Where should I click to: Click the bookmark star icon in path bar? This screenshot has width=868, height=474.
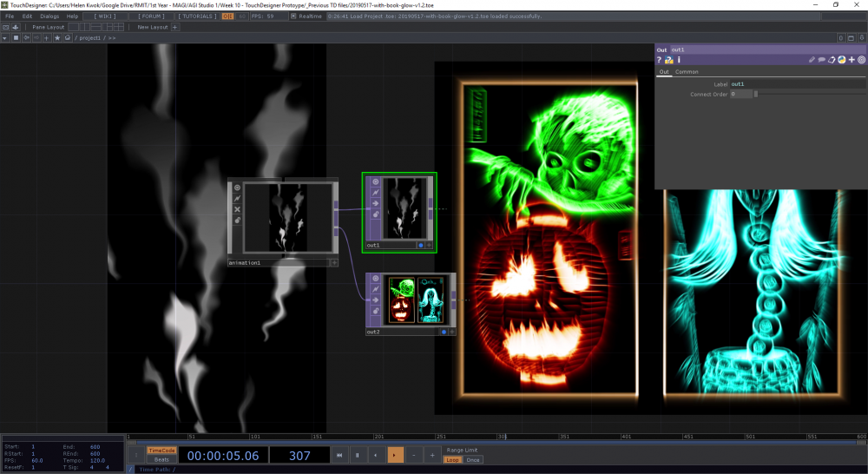click(57, 37)
